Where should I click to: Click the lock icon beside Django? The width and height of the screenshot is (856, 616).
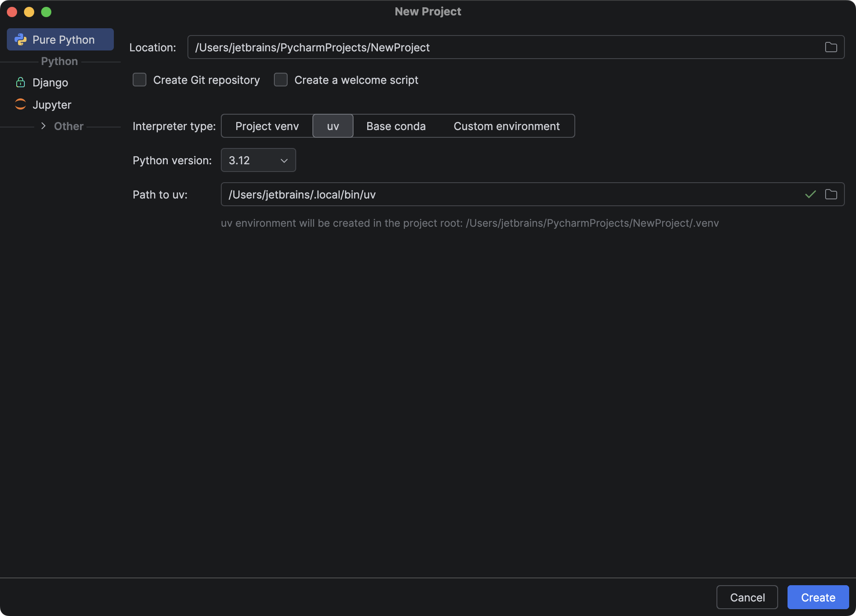pos(20,82)
